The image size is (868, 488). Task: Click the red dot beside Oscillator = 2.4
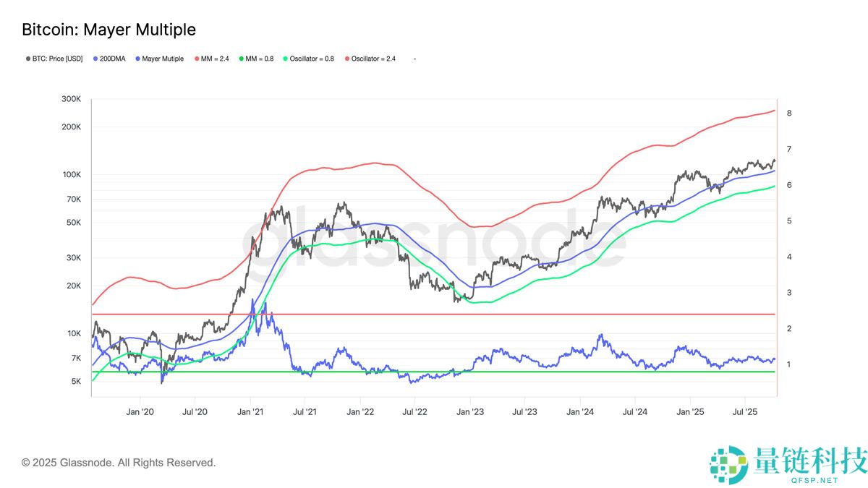point(346,59)
